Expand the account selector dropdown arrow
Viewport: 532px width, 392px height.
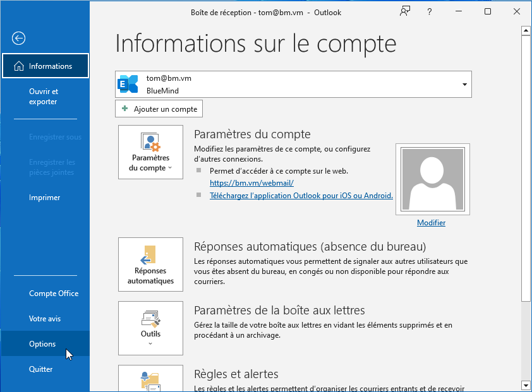click(x=464, y=85)
